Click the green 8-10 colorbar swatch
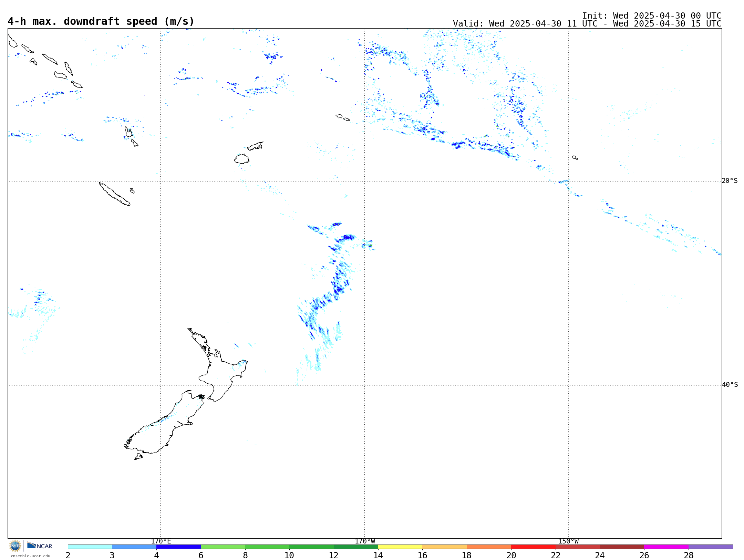 click(x=267, y=547)
